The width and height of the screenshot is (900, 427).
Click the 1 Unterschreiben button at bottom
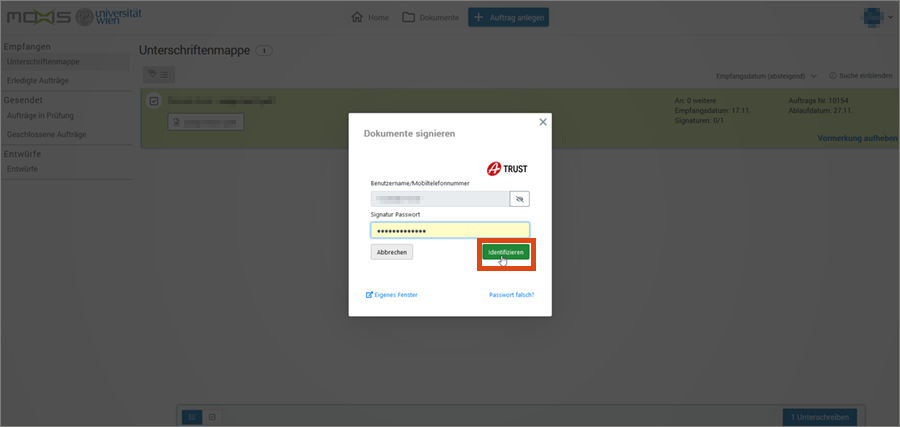pyautogui.click(x=818, y=416)
